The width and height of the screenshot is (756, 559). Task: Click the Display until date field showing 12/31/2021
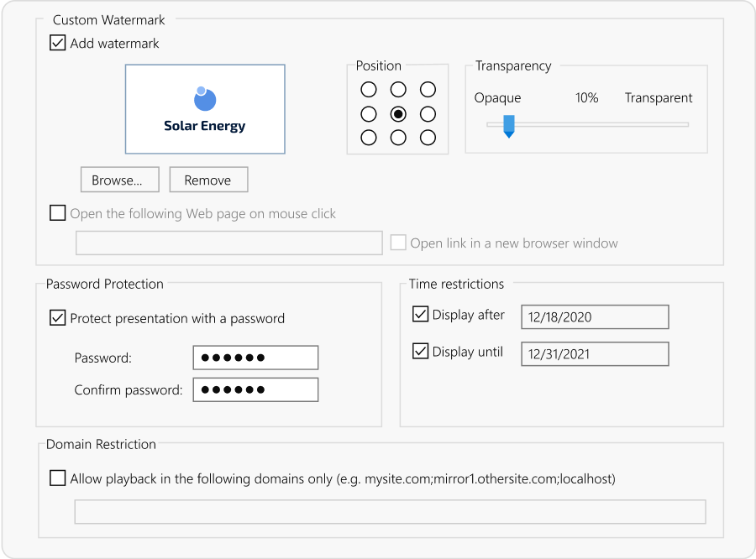(x=593, y=353)
